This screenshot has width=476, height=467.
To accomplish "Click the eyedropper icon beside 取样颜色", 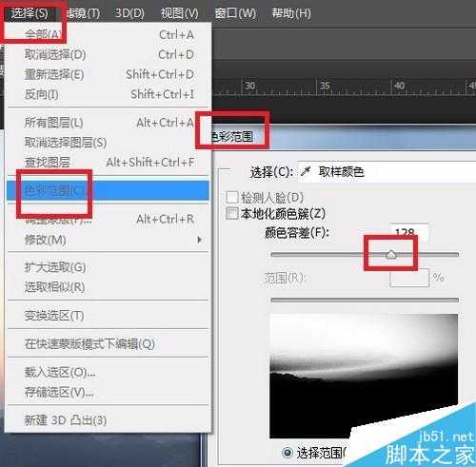I will 306,172.
